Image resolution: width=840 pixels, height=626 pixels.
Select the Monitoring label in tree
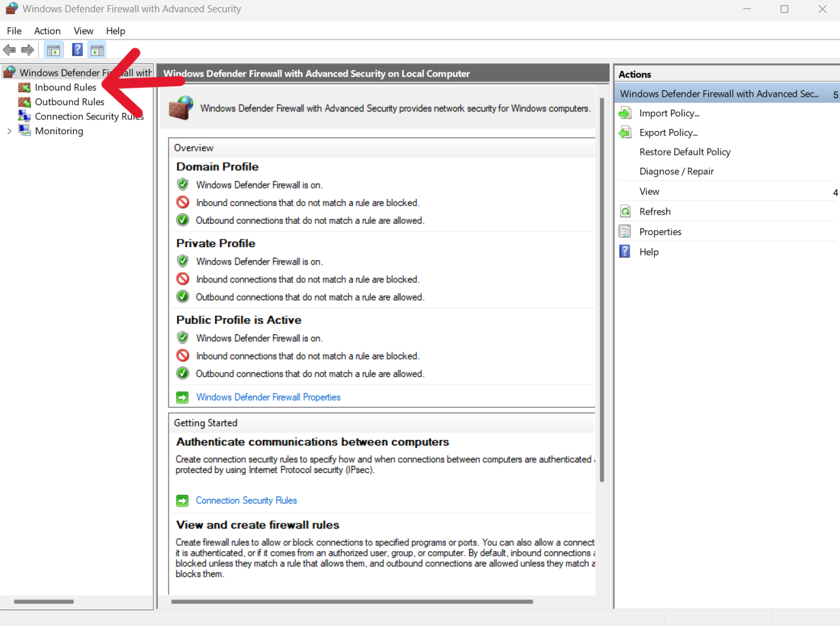(59, 131)
